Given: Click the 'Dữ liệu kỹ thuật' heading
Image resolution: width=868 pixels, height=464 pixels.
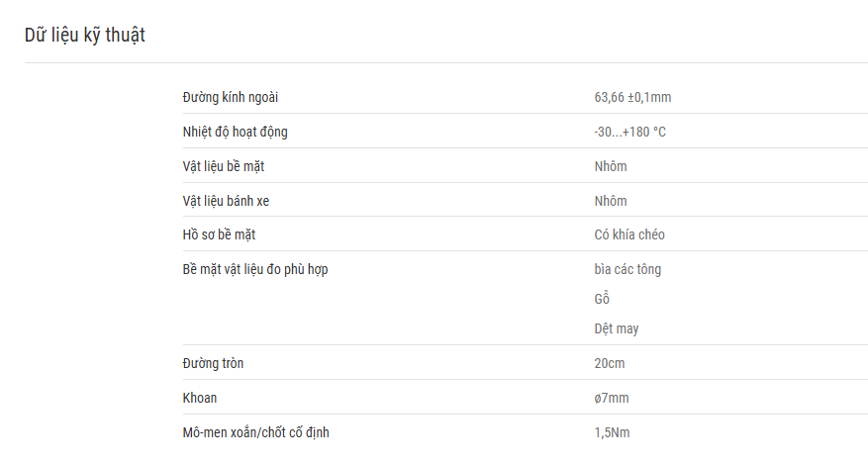Looking at the screenshot, I should coord(85,36).
